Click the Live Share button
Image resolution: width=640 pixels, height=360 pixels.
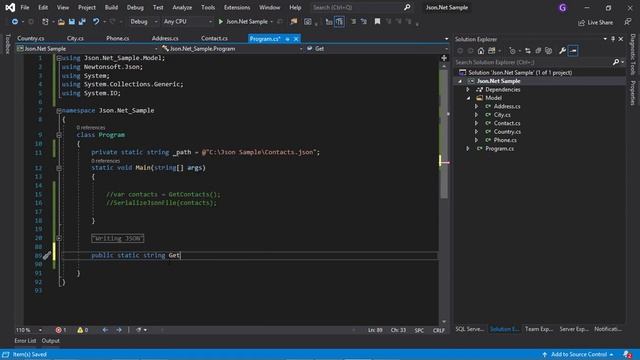tap(596, 22)
